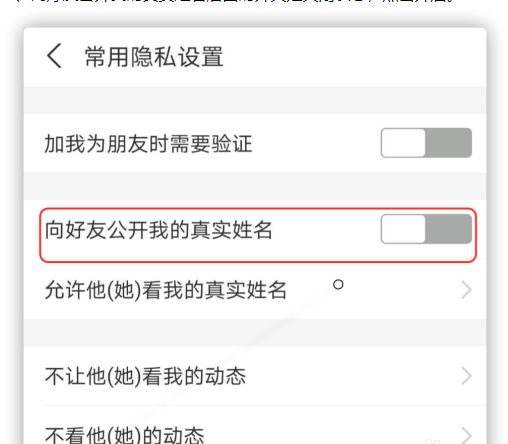Toggle 向好友公开我的真实姓名 switch
Image resolution: width=508 pixels, height=444 pixels.
pyautogui.click(x=426, y=229)
